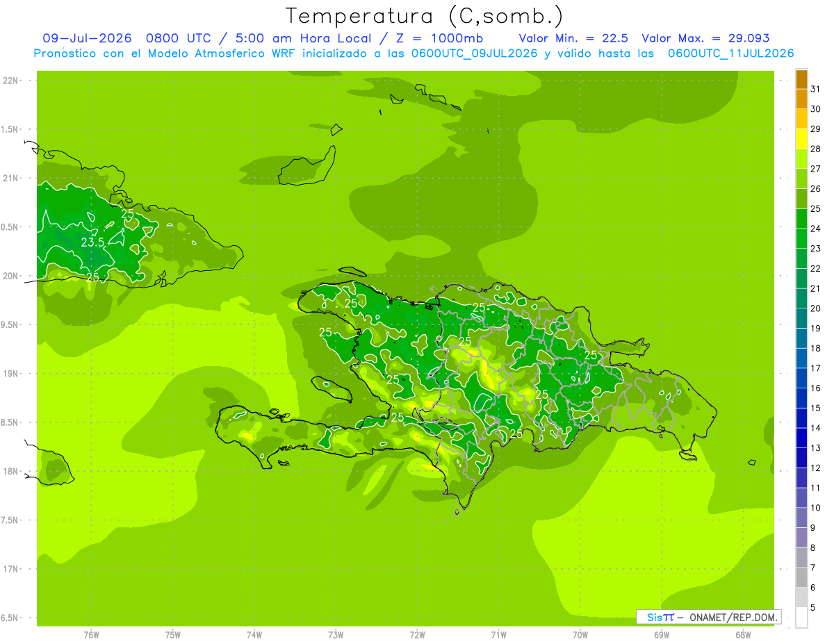The image size is (834, 644).
Task: Click the Valor Min. = 22.5 text
Action: pos(573,38)
